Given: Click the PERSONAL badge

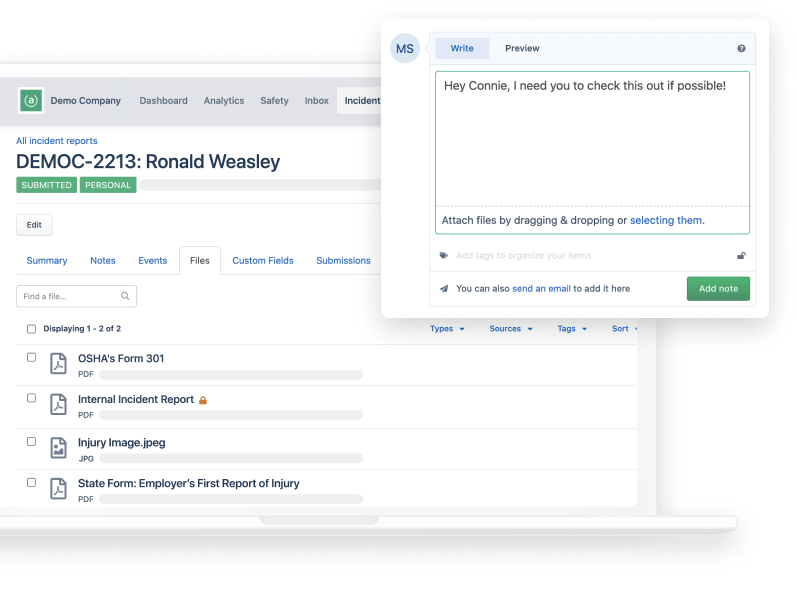Looking at the screenshot, I should 108,185.
